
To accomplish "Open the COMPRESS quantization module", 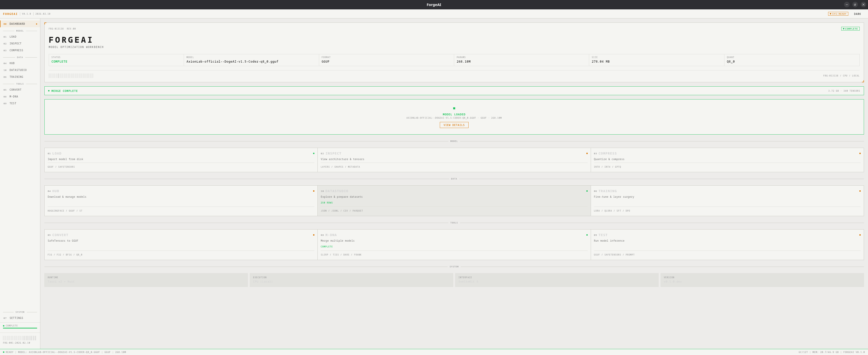I will (x=16, y=50).
